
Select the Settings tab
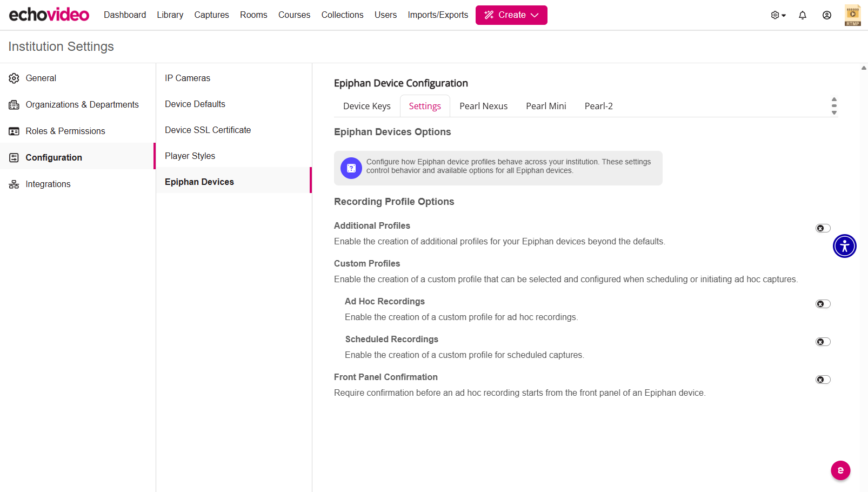[425, 106]
